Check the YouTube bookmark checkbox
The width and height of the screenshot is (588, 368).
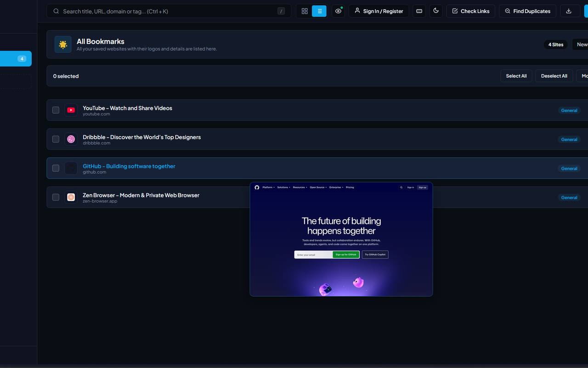pyautogui.click(x=56, y=110)
